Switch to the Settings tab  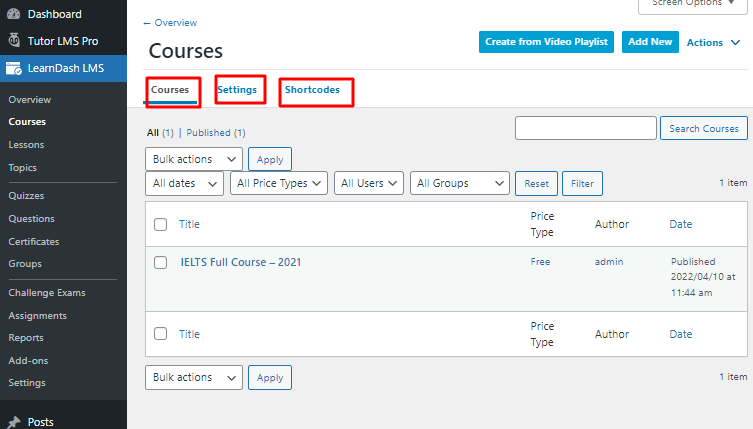[237, 90]
